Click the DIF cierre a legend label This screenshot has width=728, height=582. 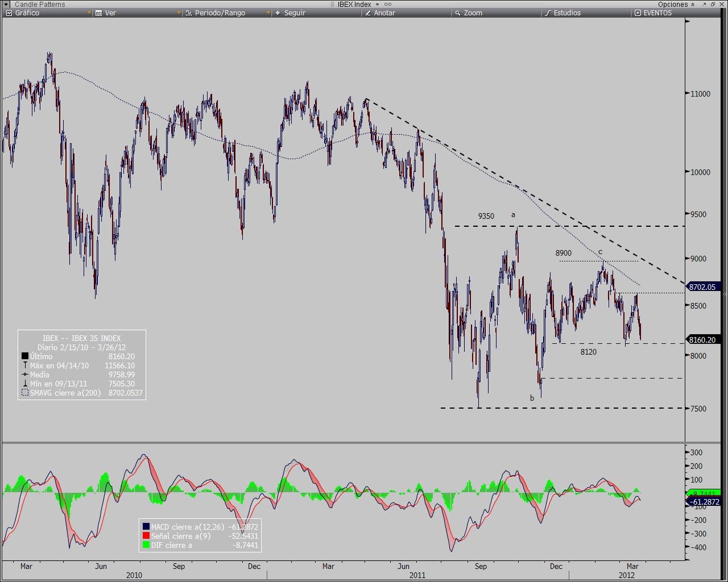(x=172, y=545)
